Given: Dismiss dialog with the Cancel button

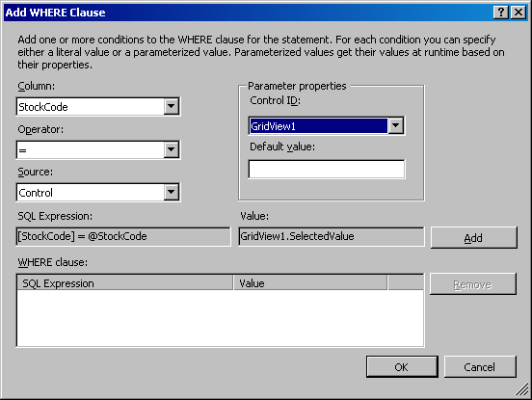Looking at the screenshot, I should coord(480,367).
